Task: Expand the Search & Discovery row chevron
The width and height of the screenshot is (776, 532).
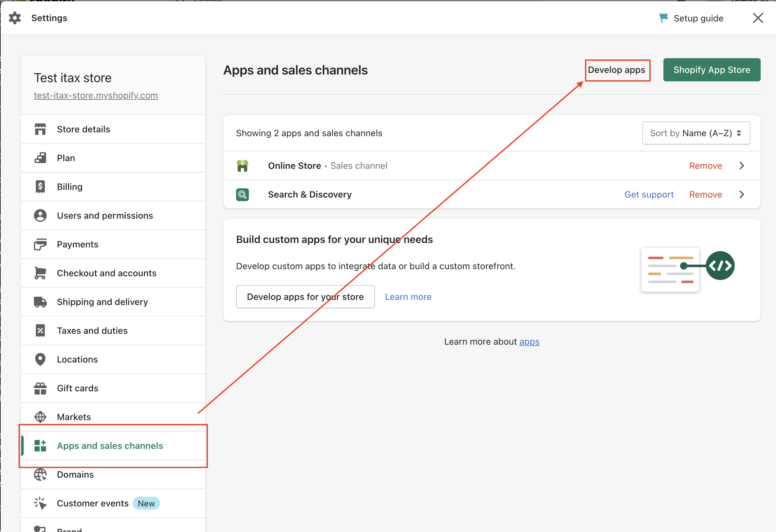Action: click(x=741, y=195)
